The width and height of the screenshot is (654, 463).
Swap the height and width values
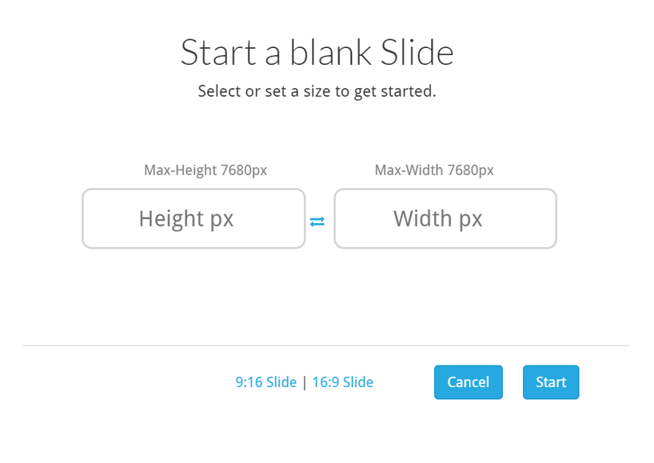(x=317, y=221)
